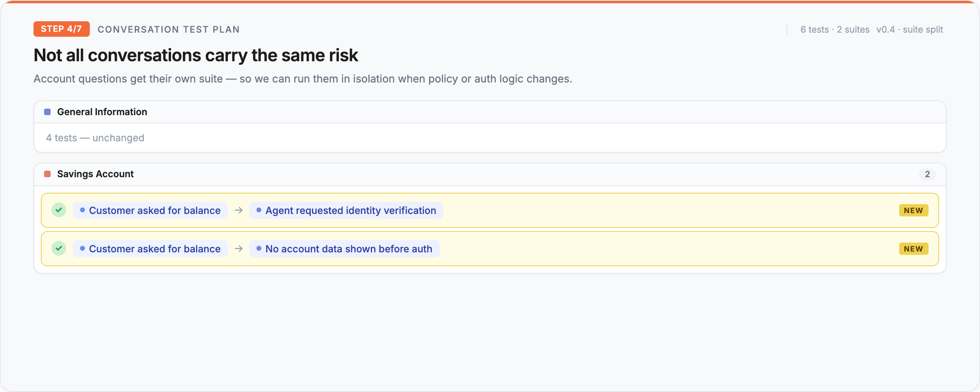The width and height of the screenshot is (980, 392).
Task: Click NEW badge on identity verification test
Action: pyautogui.click(x=913, y=210)
